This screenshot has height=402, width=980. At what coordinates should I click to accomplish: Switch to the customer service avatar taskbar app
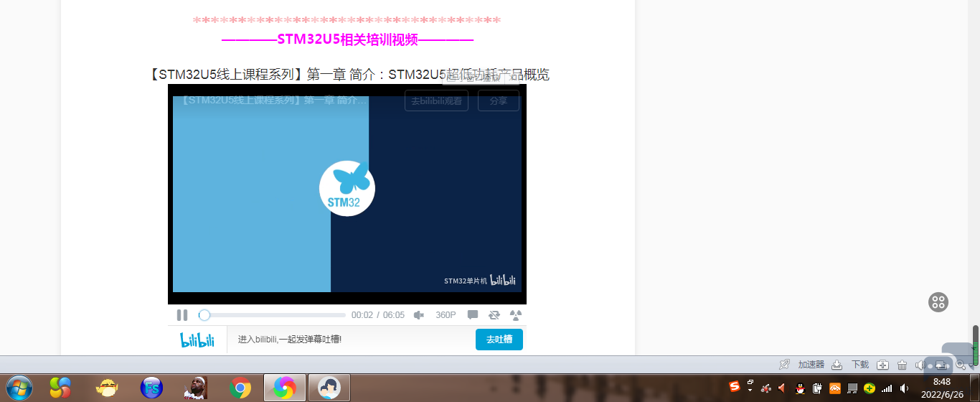(x=329, y=388)
